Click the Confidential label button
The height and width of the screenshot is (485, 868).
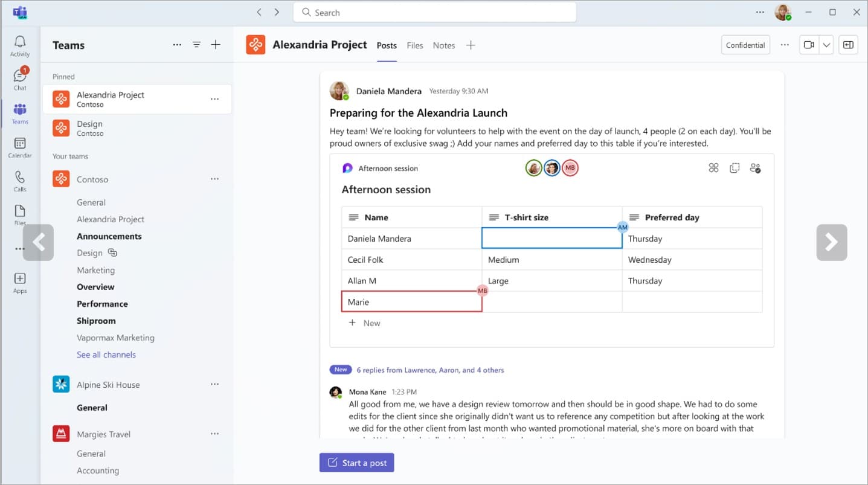(745, 45)
